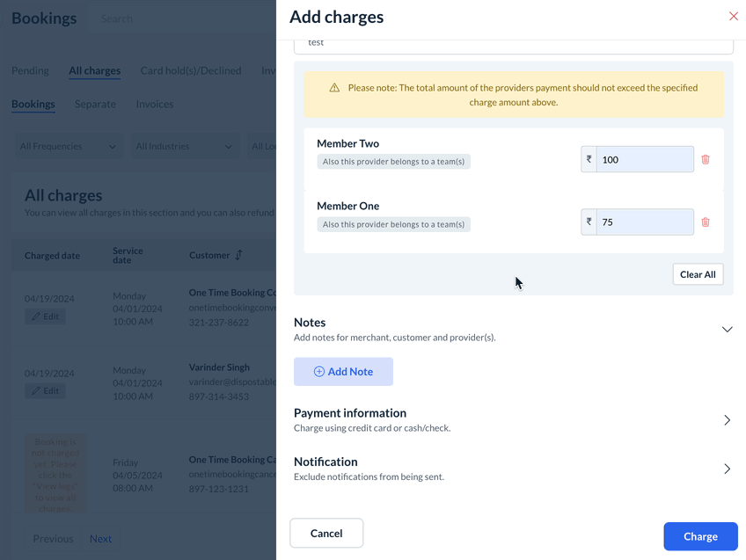
Task: Collapse the Notes section chevron
Action: click(x=727, y=330)
